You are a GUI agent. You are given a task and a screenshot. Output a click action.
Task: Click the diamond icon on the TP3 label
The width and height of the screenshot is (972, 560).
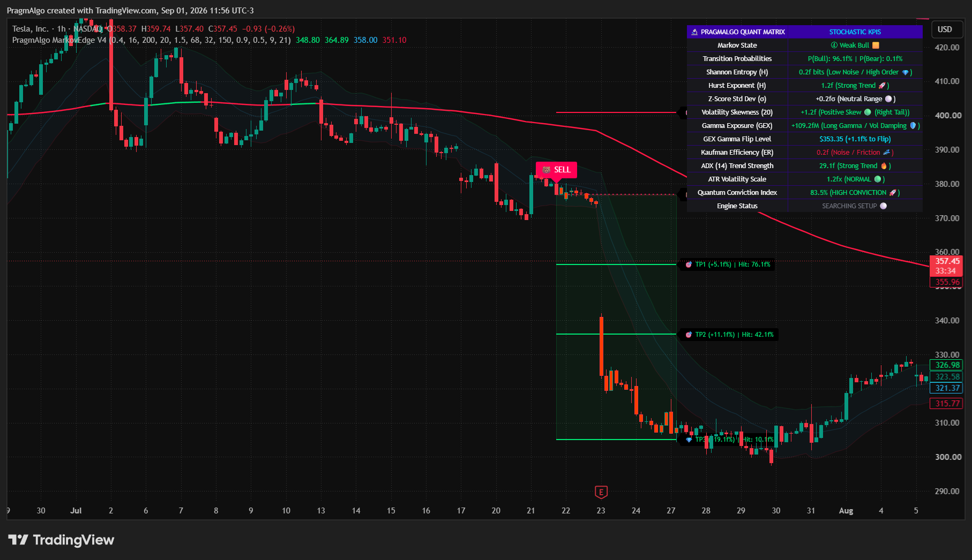tap(689, 440)
